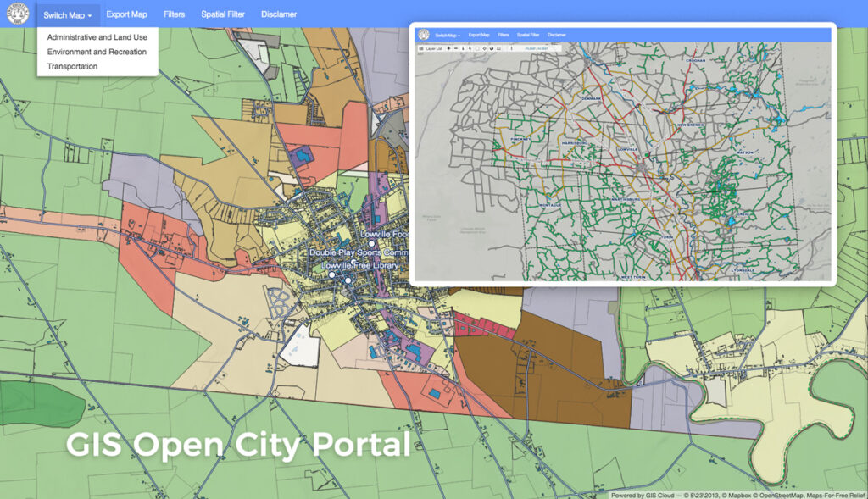Click the coordinates readout in inset toolbar
The image size is (868, 499).
click(537, 48)
